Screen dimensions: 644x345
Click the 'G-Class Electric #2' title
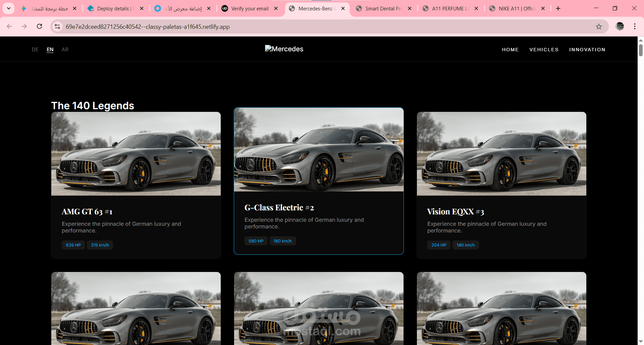click(279, 208)
